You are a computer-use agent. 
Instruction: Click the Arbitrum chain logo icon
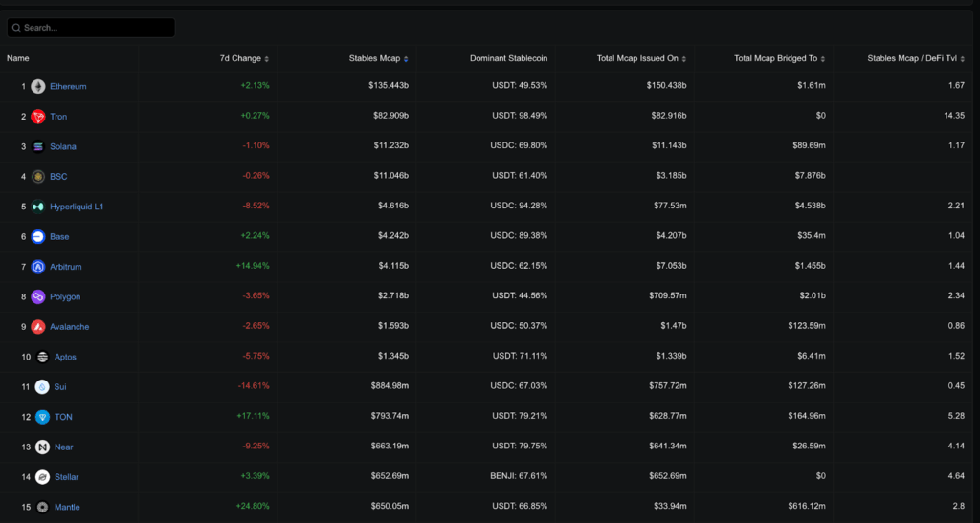click(x=38, y=267)
